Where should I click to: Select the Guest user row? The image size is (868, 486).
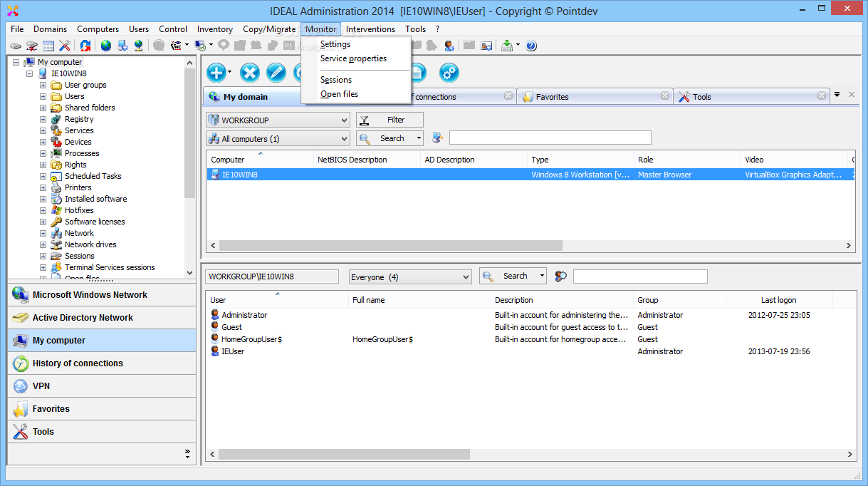pyautogui.click(x=530, y=327)
